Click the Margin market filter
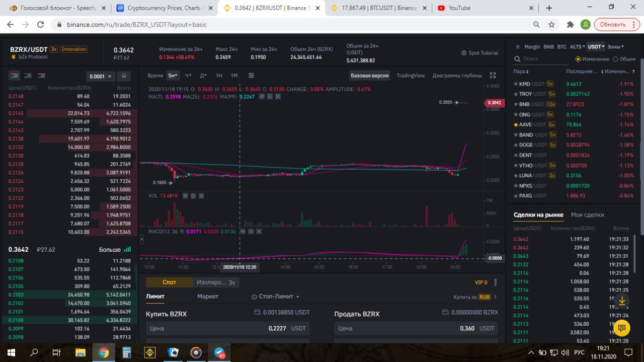This screenshot has height=362, width=644. click(532, 46)
